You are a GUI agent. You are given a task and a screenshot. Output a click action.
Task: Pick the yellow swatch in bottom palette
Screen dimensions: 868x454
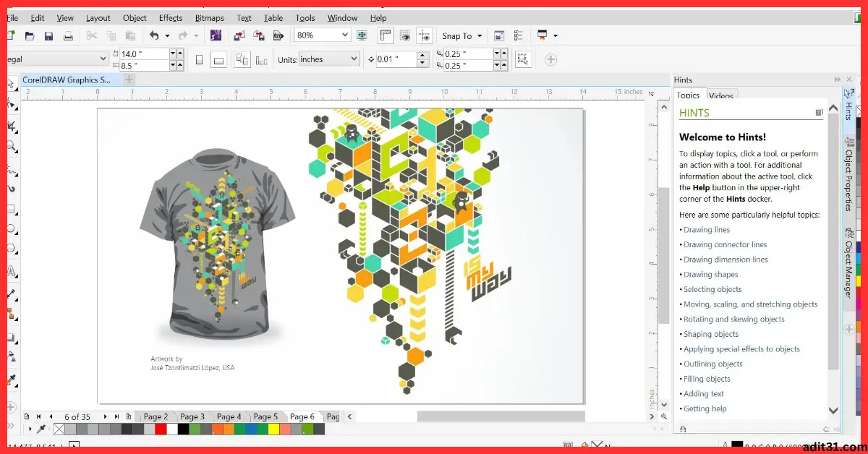tap(273, 429)
